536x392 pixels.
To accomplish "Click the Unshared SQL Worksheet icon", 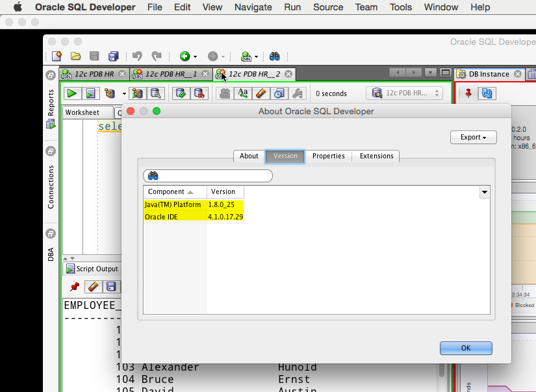I will (225, 93).
